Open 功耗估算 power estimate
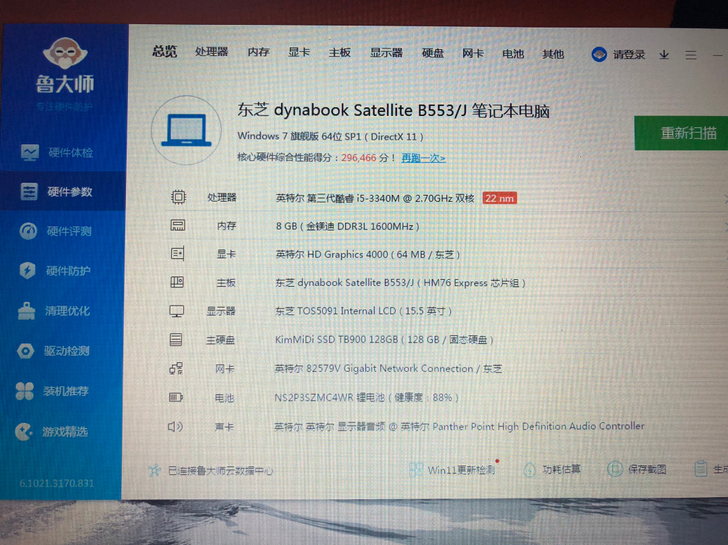 [x=552, y=469]
